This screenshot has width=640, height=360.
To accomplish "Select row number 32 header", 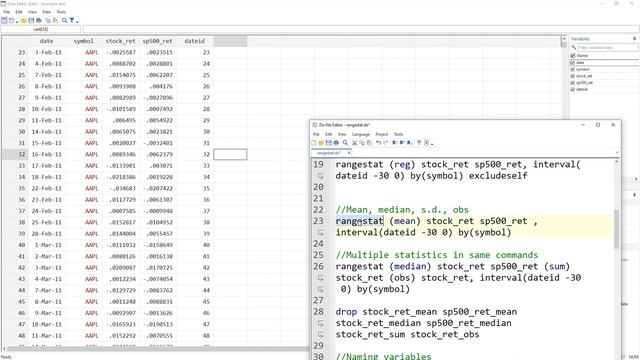I will (x=15, y=154).
